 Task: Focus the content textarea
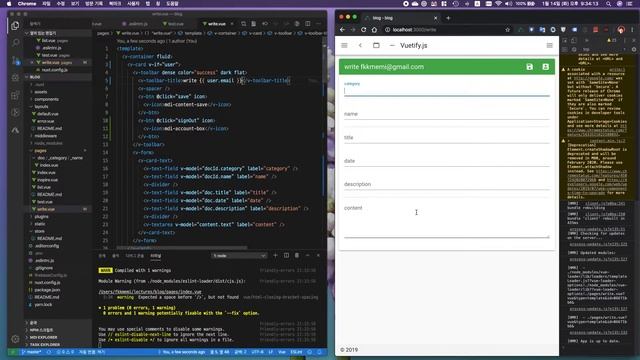coord(447,220)
